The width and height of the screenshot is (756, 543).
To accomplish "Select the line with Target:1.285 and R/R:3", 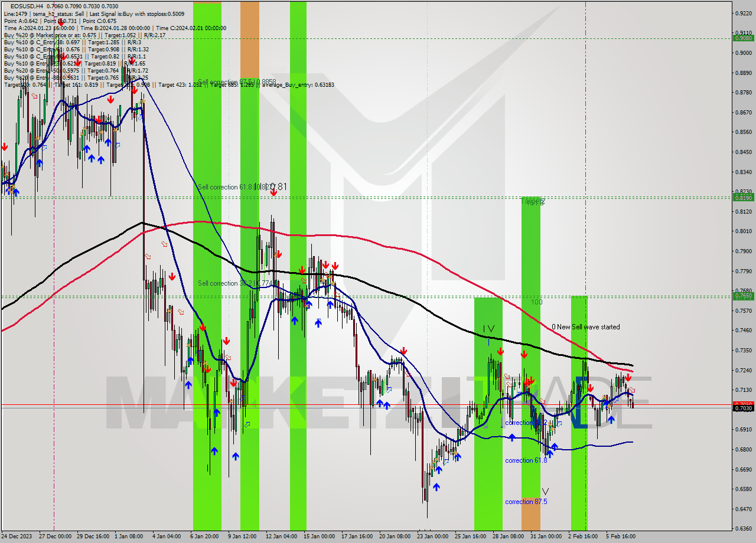I will (x=72, y=42).
